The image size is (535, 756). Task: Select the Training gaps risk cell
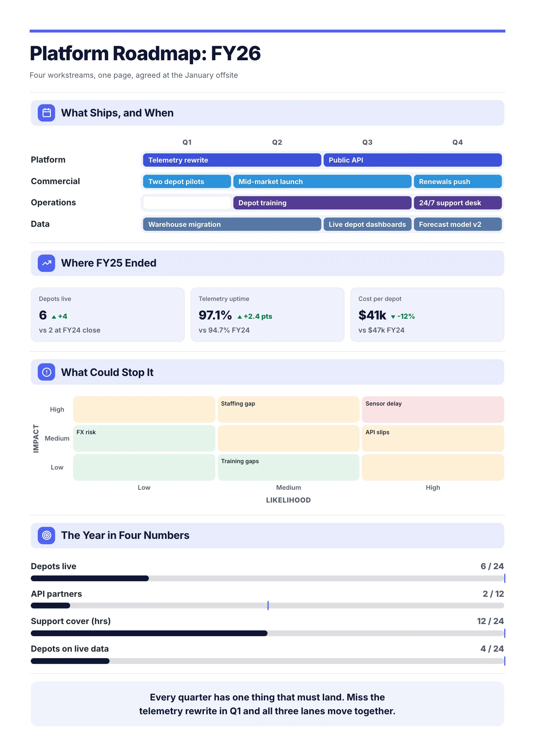tap(288, 467)
